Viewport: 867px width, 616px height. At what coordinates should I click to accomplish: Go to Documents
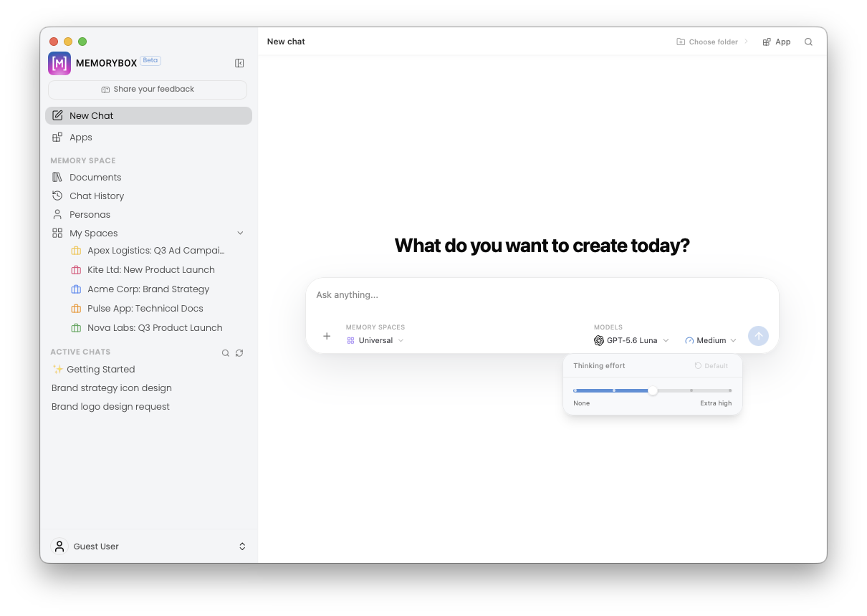tap(148, 178)
